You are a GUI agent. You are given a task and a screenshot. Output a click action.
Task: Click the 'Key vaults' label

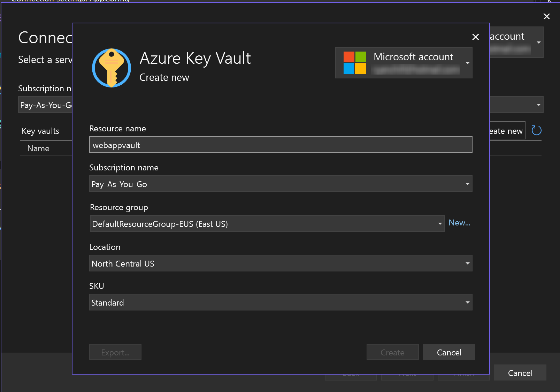point(40,131)
